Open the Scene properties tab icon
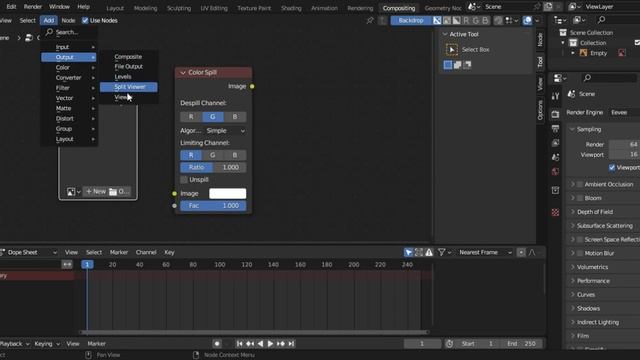640x360 pixels. 555,158
